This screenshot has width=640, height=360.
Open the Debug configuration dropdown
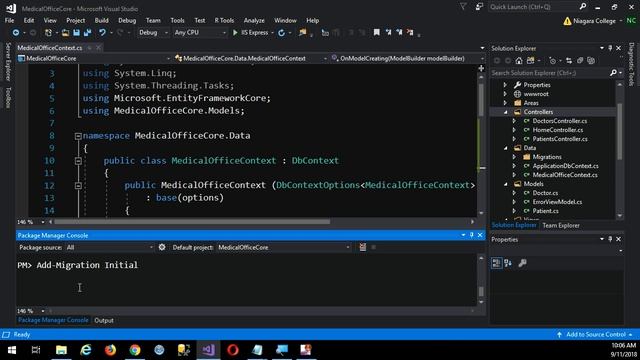pos(153,33)
